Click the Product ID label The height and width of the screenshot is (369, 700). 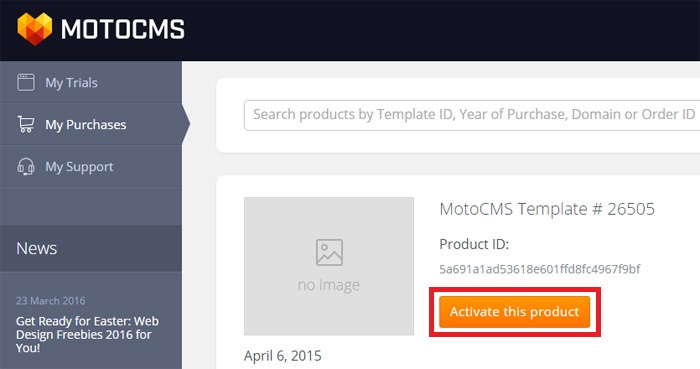pos(474,244)
